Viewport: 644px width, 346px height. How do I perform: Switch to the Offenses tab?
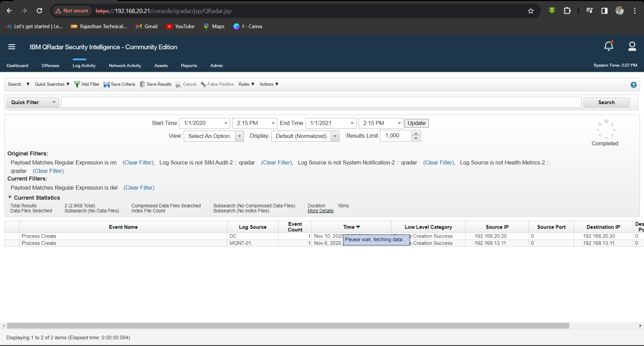point(50,66)
